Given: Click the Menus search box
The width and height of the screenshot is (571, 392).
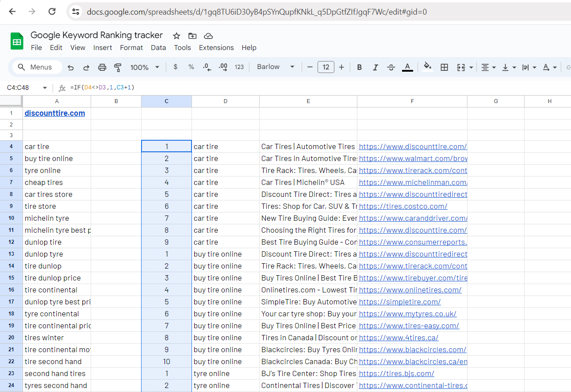Looking at the screenshot, I should pos(37,67).
